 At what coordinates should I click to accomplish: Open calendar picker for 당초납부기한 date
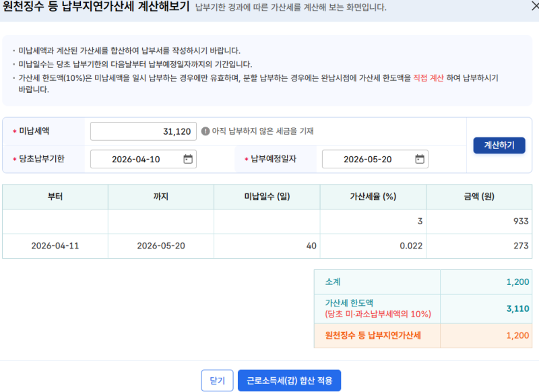click(x=188, y=159)
